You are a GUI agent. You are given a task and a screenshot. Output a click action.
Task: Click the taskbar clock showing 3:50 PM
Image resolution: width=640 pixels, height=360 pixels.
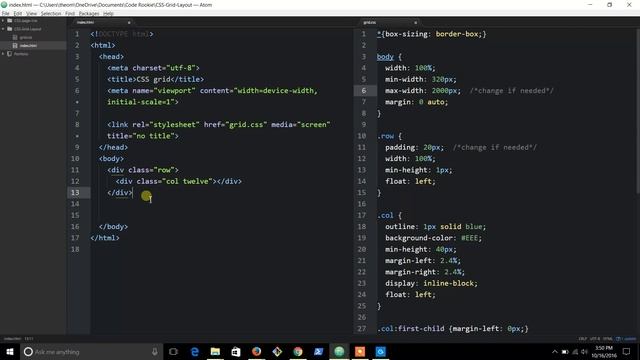point(604,352)
